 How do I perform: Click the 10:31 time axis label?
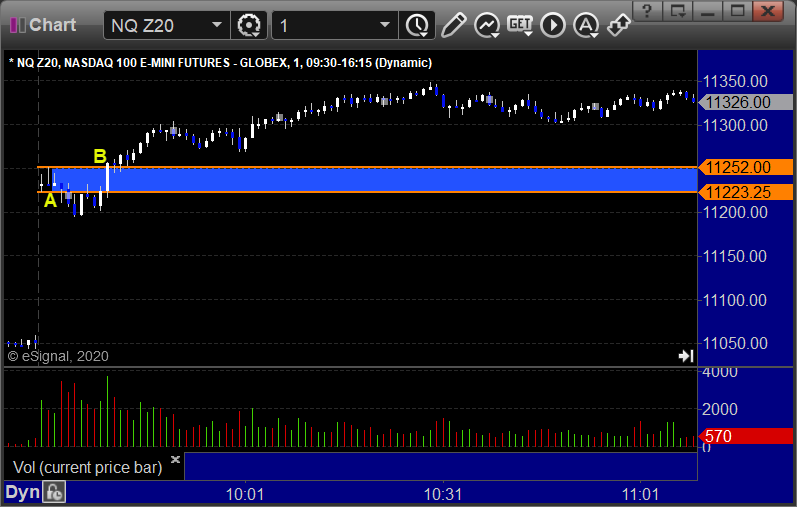coord(443,494)
